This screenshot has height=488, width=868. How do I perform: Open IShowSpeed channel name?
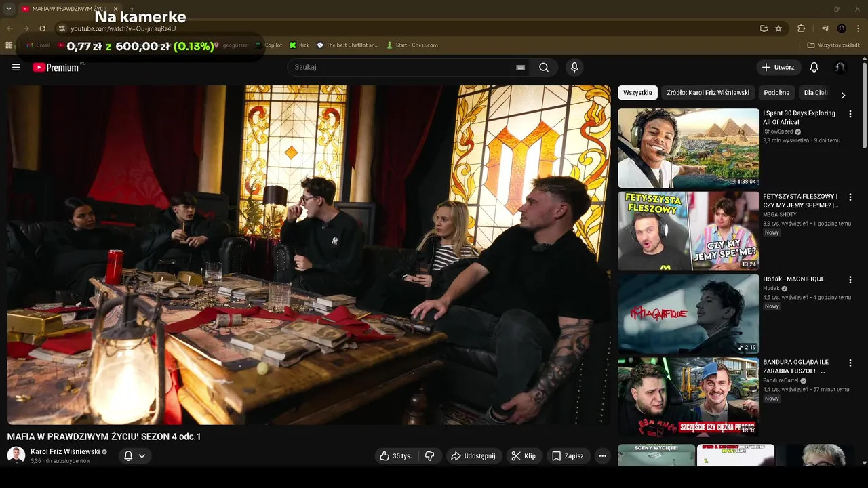(x=778, y=131)
